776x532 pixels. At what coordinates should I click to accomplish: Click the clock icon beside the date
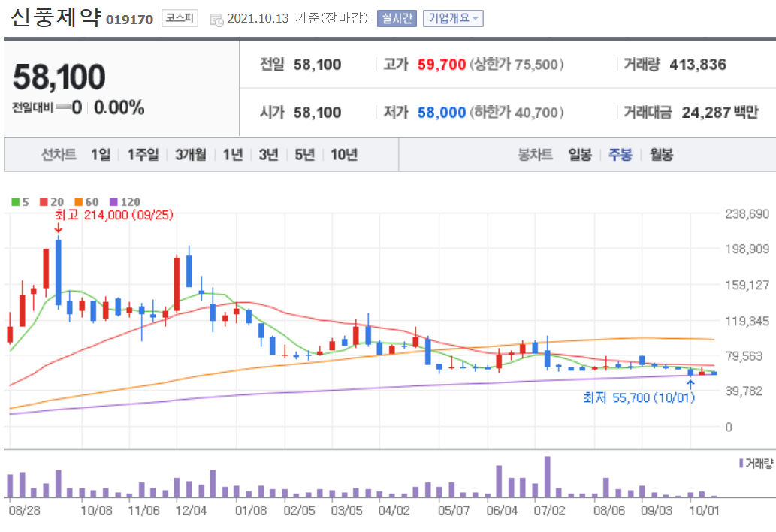pyautogui.click(x=216, y=20)
